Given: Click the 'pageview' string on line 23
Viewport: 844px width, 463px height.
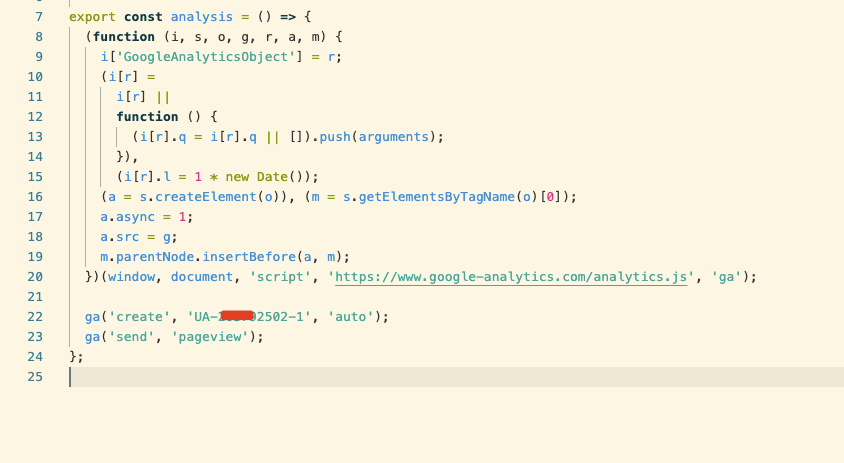Looking at the screenshot, I should coord(209,337).
